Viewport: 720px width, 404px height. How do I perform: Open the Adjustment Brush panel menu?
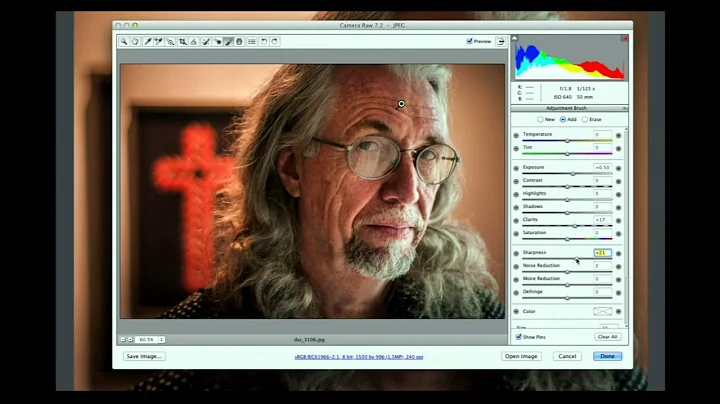pyautogui.click(x=624, y=108)
